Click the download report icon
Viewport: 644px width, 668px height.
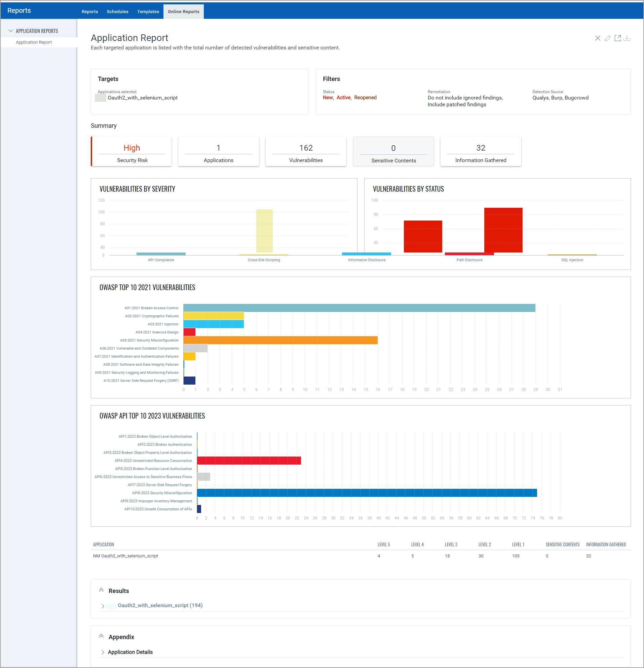pos(628,38)
